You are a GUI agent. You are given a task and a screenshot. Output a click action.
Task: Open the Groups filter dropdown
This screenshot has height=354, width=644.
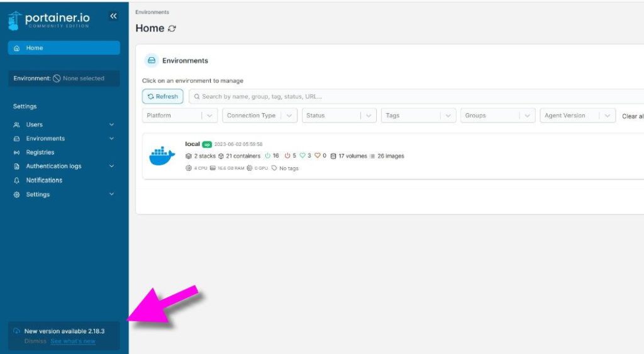(x=498, y=116)
